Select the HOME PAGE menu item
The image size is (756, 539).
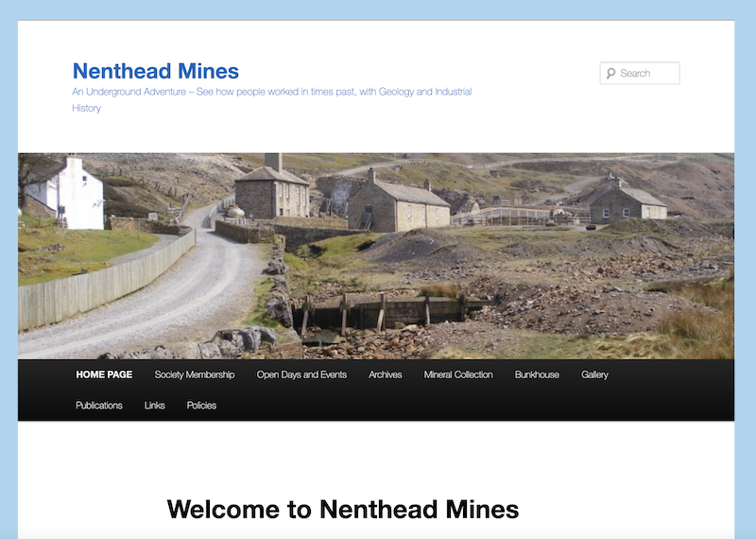[104, 374]
